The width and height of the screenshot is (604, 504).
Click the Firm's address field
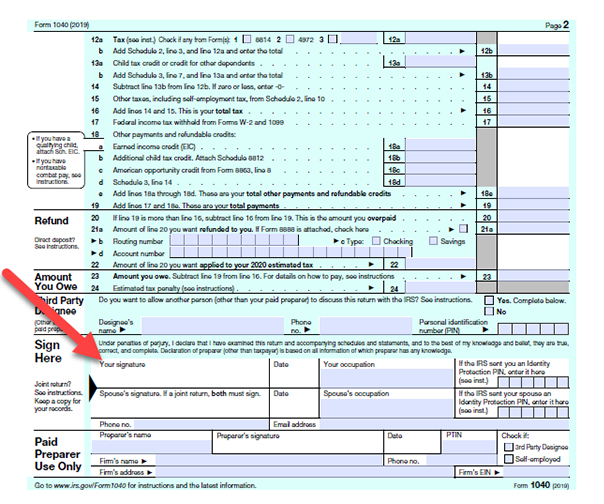point(304,472)
